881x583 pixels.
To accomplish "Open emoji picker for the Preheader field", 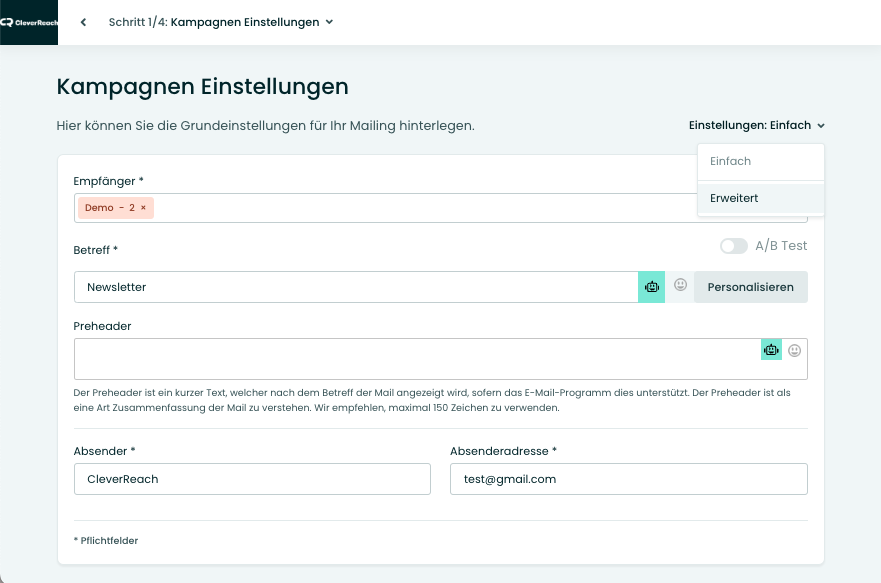I will 794,350.
